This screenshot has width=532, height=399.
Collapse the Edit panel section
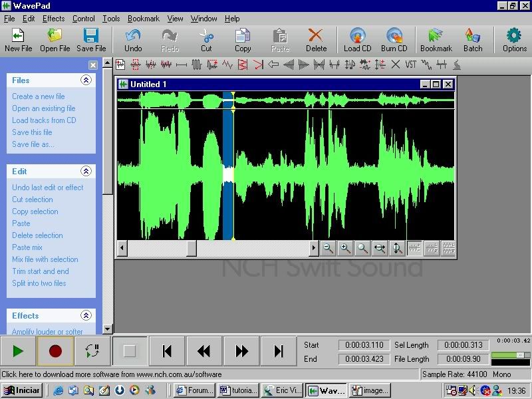86,171
